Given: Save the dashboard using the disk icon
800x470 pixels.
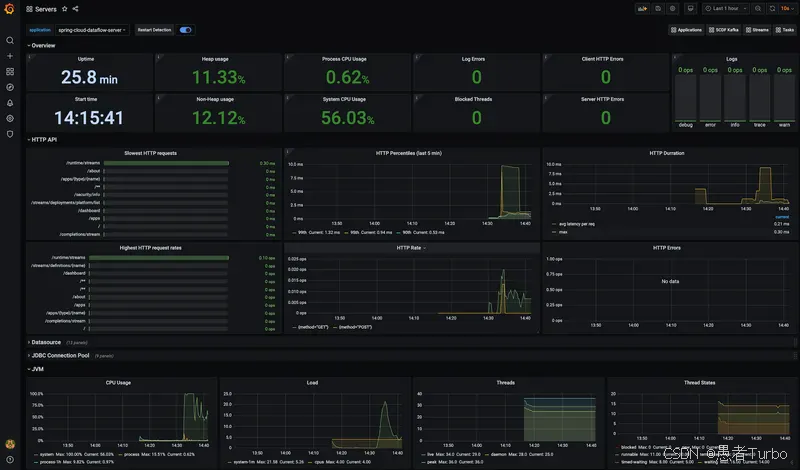Looking at the screenshot, I should pyautogui.click(x=658, y=9).
